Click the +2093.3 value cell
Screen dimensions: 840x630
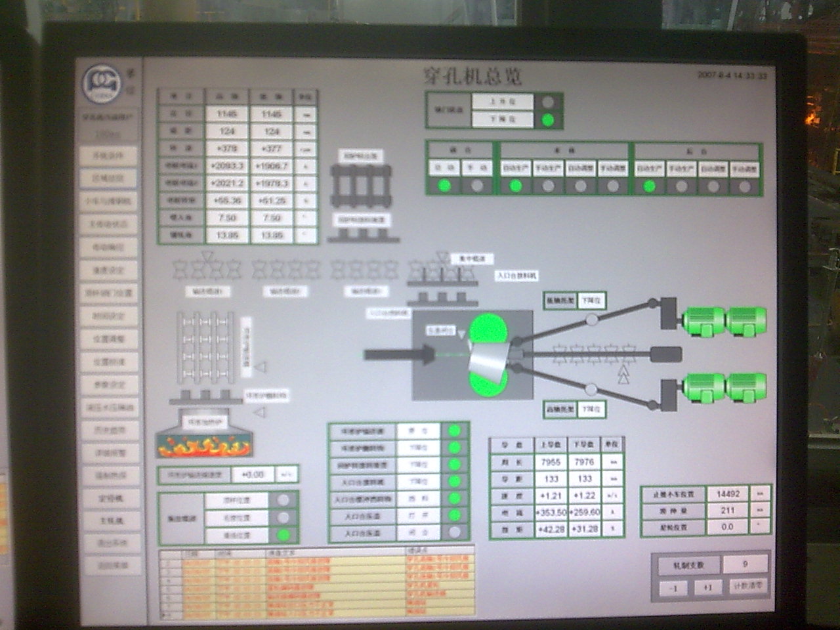pyautogui.click(x=227, y=166)
